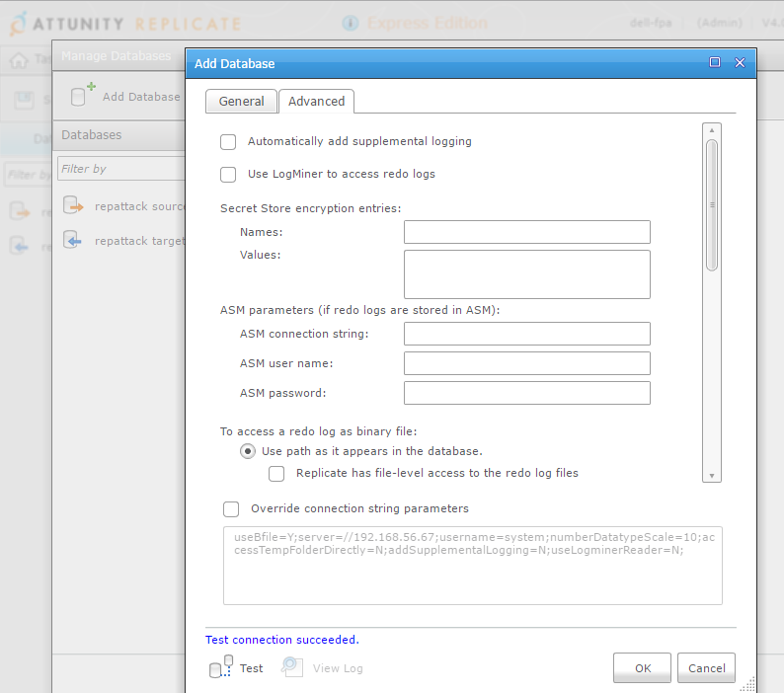This screenshot has height=693, width=784.
Task: Open View Log magnifier icon
Action: click(x=292, y=666)
